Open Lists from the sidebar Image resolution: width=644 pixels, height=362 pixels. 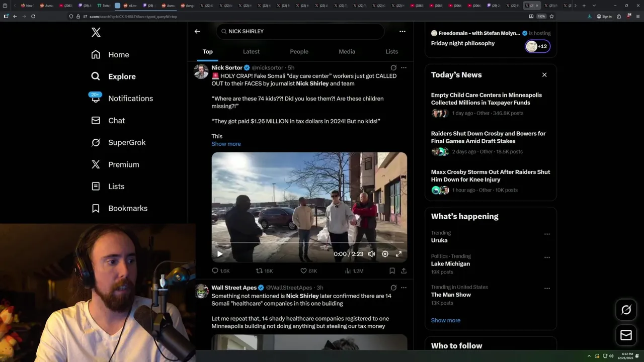pos(108,187)
